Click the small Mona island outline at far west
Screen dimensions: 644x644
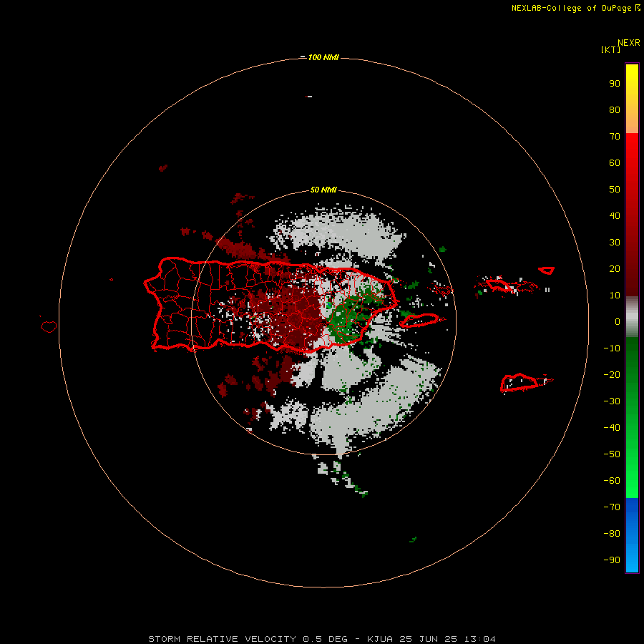(x=49, y=326)
